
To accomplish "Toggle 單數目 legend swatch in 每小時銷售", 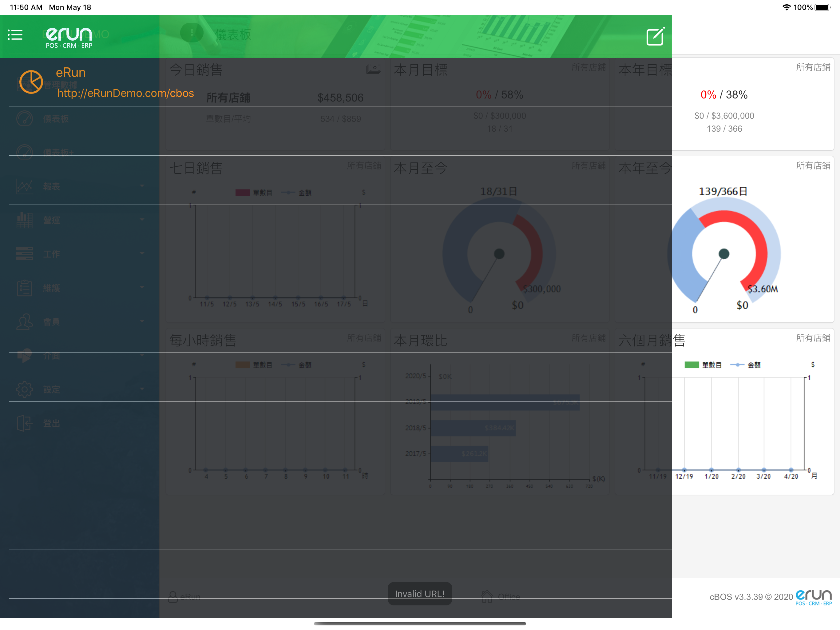I will tap(243, 365).
